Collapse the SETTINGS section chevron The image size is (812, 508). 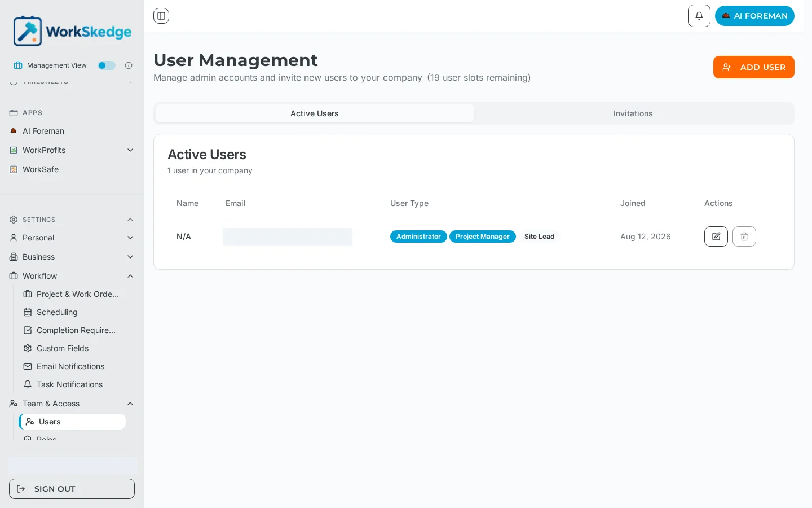130,220
